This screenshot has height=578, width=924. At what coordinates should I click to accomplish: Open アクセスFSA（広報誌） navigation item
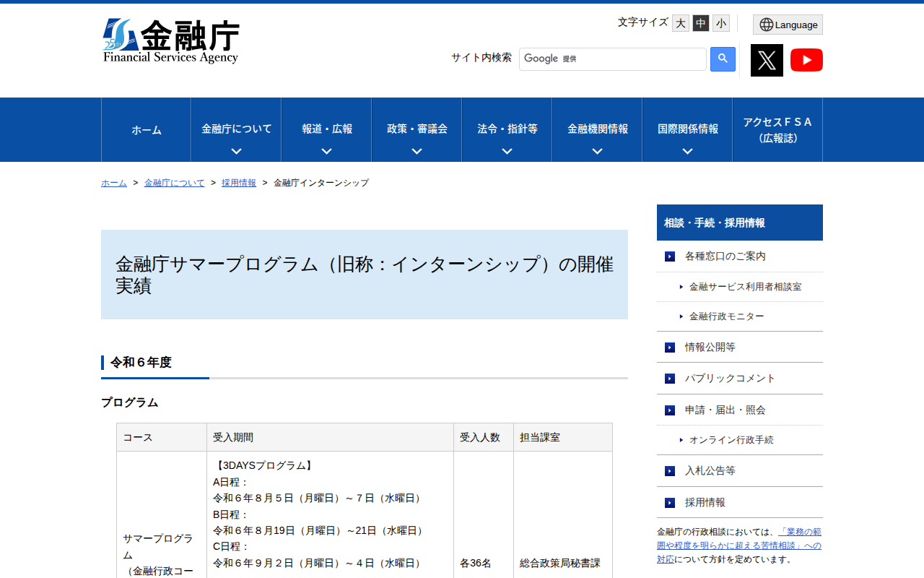point(777,130)
